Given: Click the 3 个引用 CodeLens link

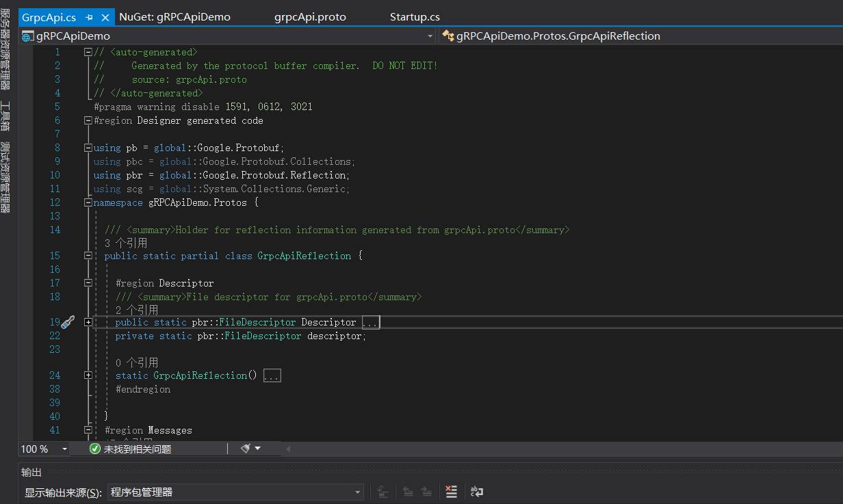Looking at the screenshot, I should 125,243.
